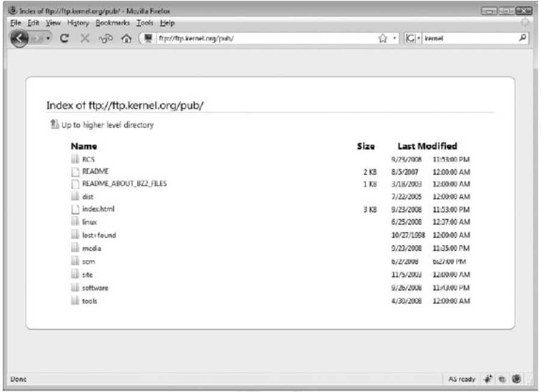Click the folder icon beside dist

coord(75,196)
